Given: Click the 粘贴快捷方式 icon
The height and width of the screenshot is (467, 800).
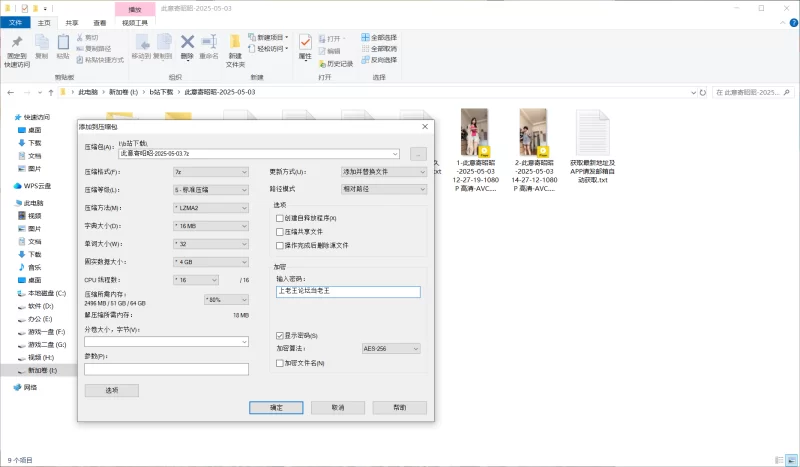Looking at the screenshot, I should pyautogui.click(x=80, y=60).
